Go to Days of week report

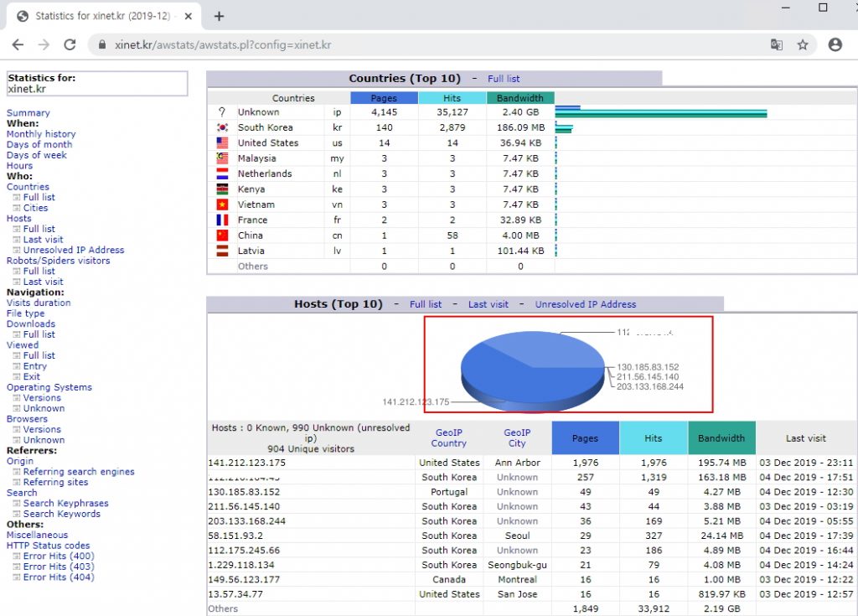click(x=36, y=155)
